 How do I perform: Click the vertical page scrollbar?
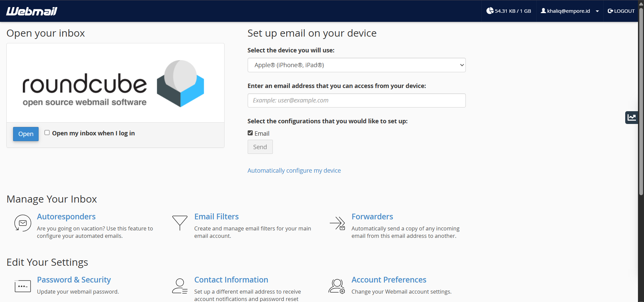tap(641, 101)
